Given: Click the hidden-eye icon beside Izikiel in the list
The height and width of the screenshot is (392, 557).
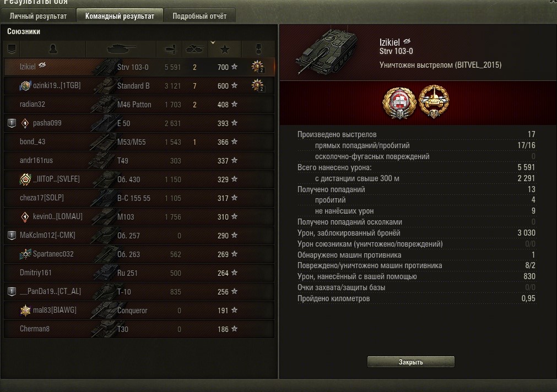Looking at the screenshot, I should [x=42, y=65].
